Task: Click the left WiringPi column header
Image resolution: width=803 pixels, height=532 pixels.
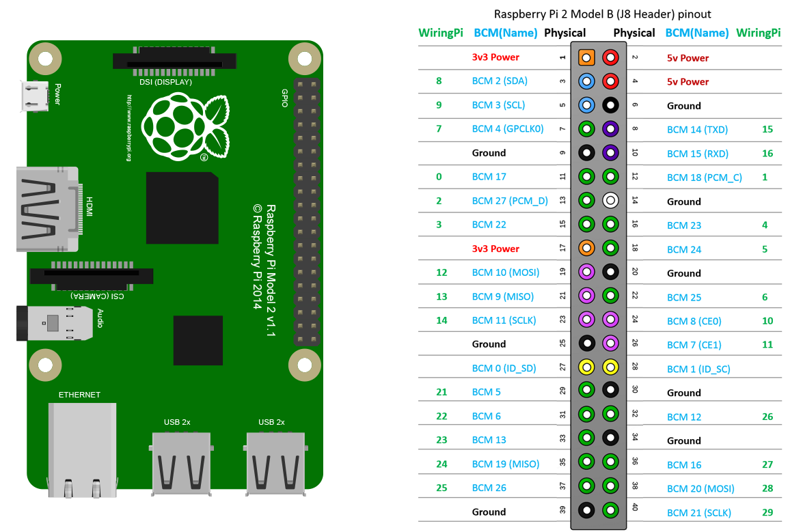Action: point(441,33)
